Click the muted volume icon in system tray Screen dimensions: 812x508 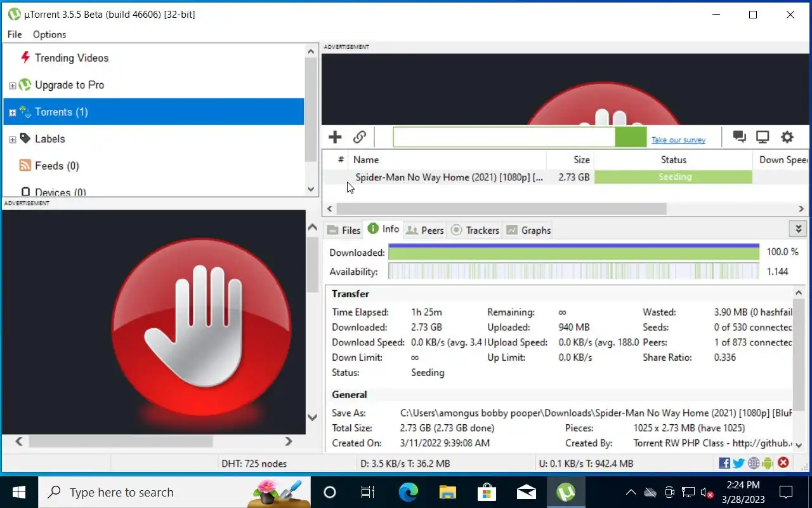tap(707, 492)
